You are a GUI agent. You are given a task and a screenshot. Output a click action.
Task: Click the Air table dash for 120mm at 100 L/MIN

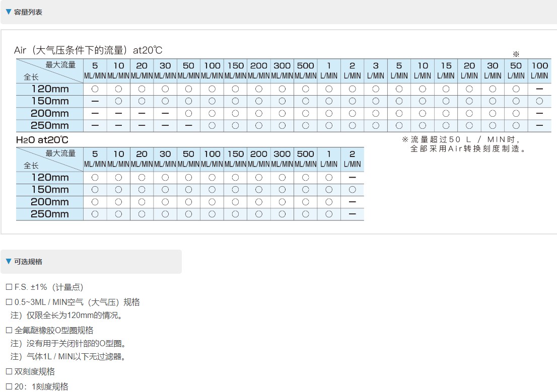539,89
